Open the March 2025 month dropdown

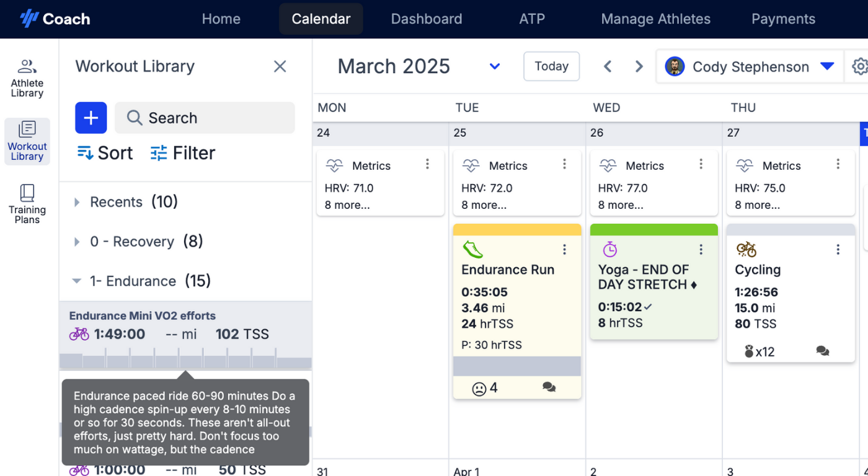(x=495, y=66)
